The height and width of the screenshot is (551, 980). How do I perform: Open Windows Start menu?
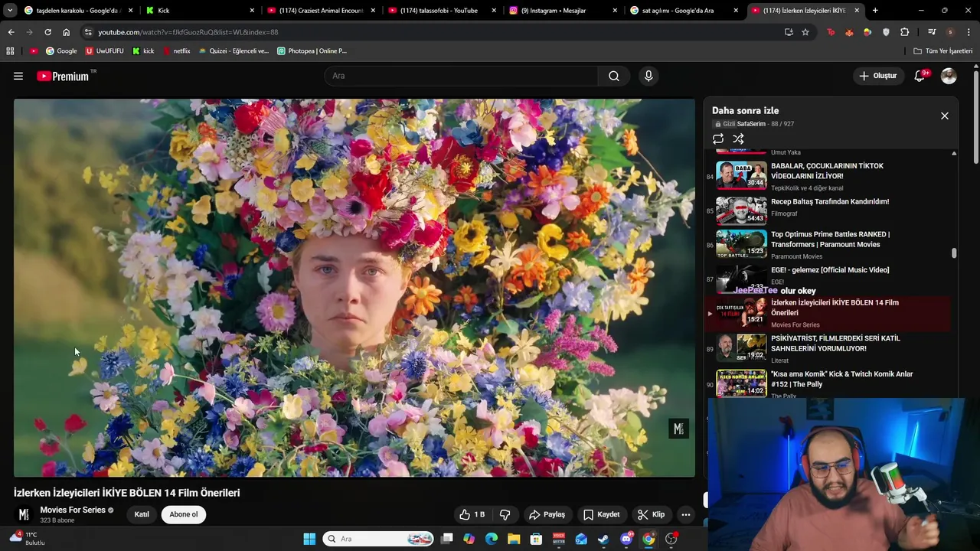[x=309, y=539]
